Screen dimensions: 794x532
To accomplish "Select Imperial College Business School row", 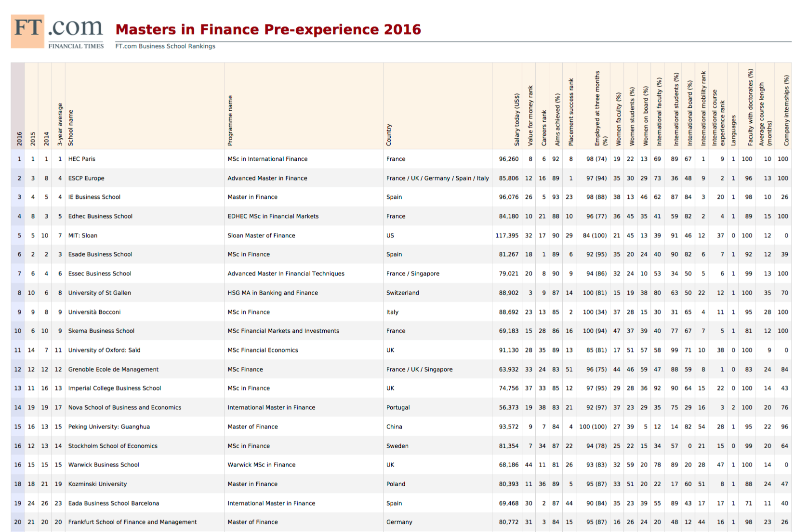I will [115, 388].
